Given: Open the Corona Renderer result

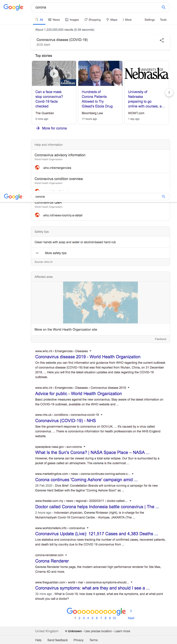Looking at the screenshot, I should [52, 561].
